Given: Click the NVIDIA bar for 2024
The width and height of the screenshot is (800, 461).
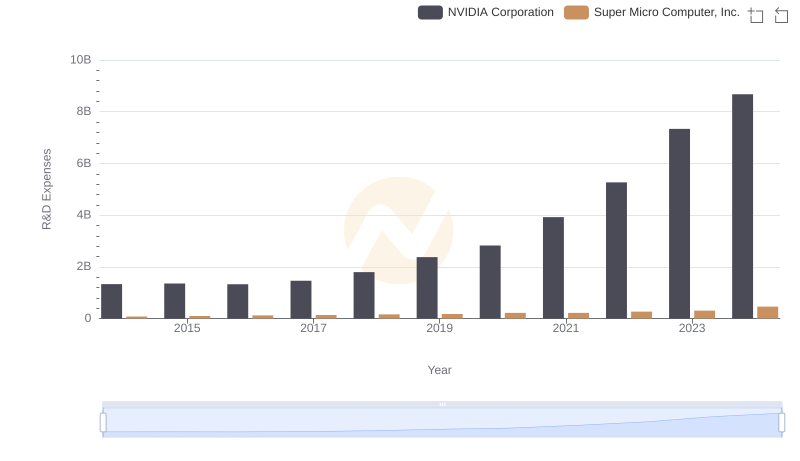Looking at the screenshot, I should (742, 207).
